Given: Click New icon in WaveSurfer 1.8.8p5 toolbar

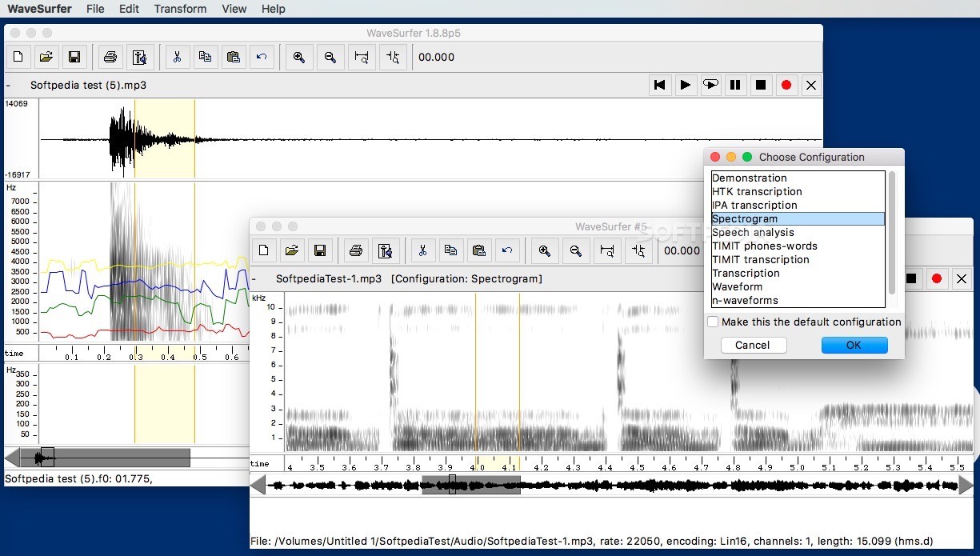Looking at the screenshot, I should [x=18, y=57].
